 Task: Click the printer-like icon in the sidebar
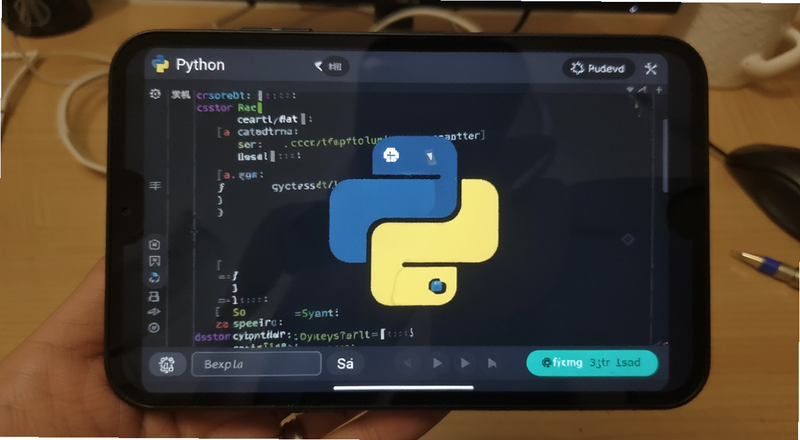[x=154, y=296]
